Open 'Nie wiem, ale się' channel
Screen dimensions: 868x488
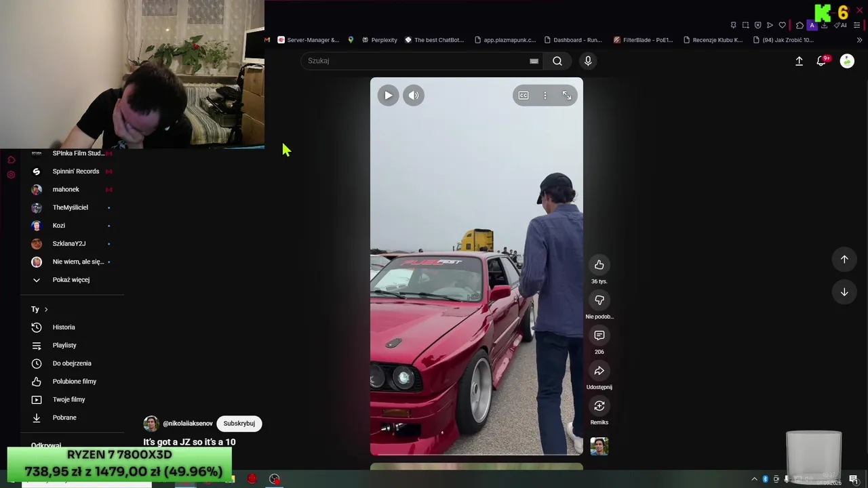point(72,262)
